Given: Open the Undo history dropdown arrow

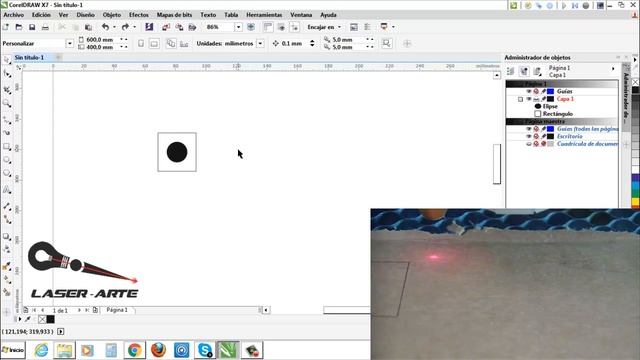Looking at the screenshot, I should 114,27.
